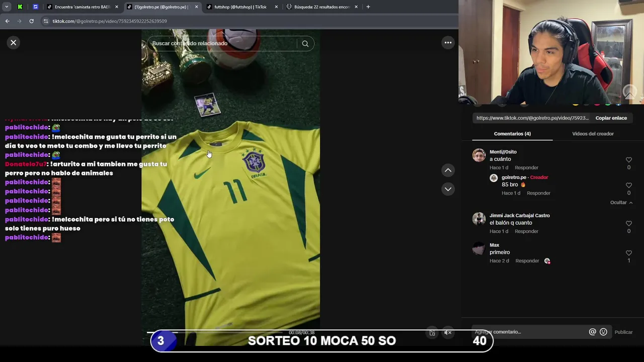Click the browser back arrow
Screen dimensions: 644x362
tap(7, 21)
